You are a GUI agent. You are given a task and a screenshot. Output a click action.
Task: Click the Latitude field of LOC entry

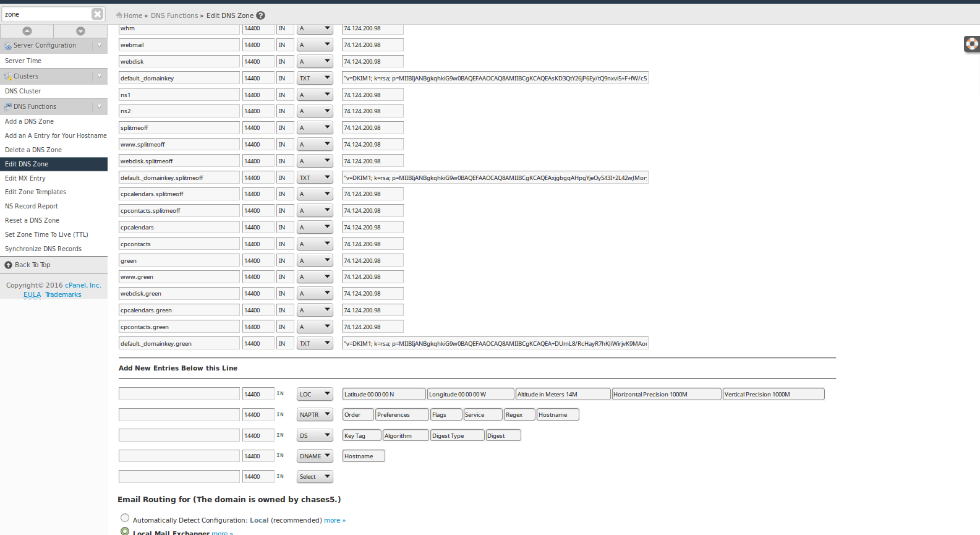click(383, 395)
